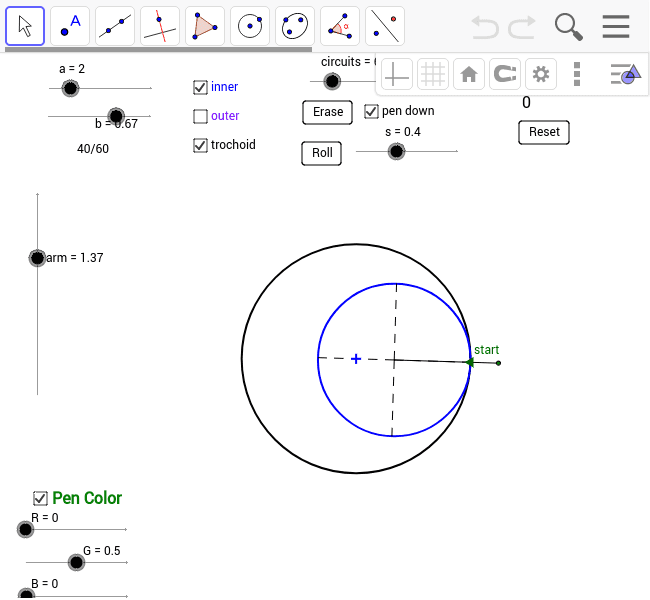Click the b = 0.67 slider handle
650x600 pixels.
(116, 116)
